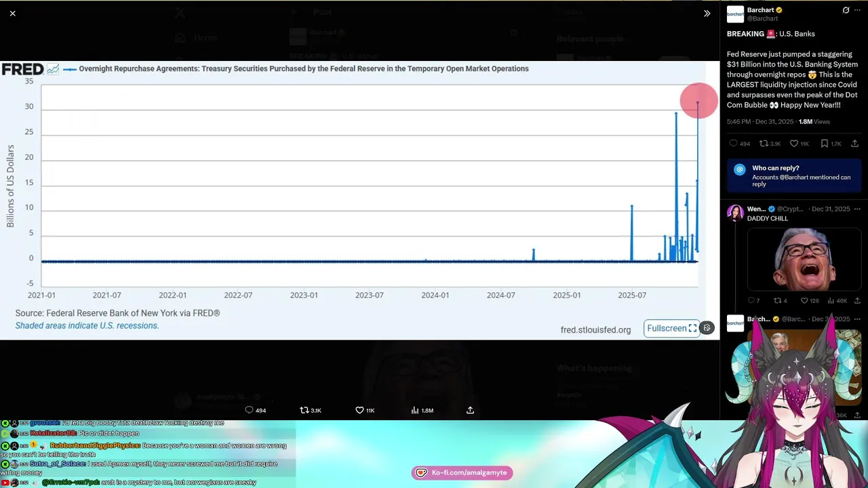Close the image viewer with the X icon
The height and width of the screenshot is (488, 868).
click(13, 13)
